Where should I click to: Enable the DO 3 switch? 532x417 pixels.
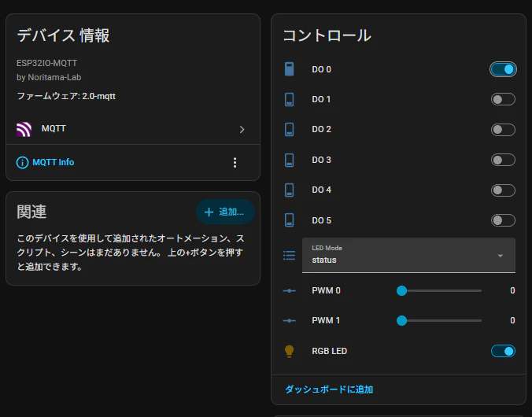coord(503,160)
